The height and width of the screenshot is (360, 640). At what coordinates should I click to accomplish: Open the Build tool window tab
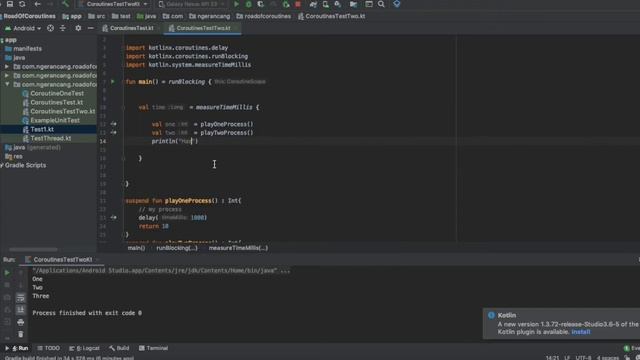(x=119, y=348)
